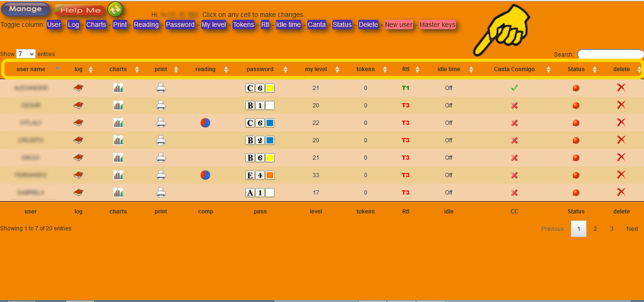Toggle the Password column link
Viewport: 644px width, 302px height.
tap(180, 24)
